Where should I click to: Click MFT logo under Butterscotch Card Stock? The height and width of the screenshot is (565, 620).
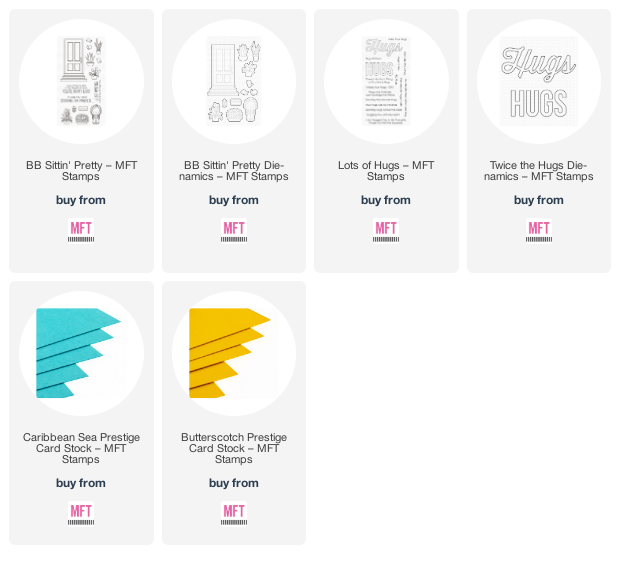tap(234, 514)
